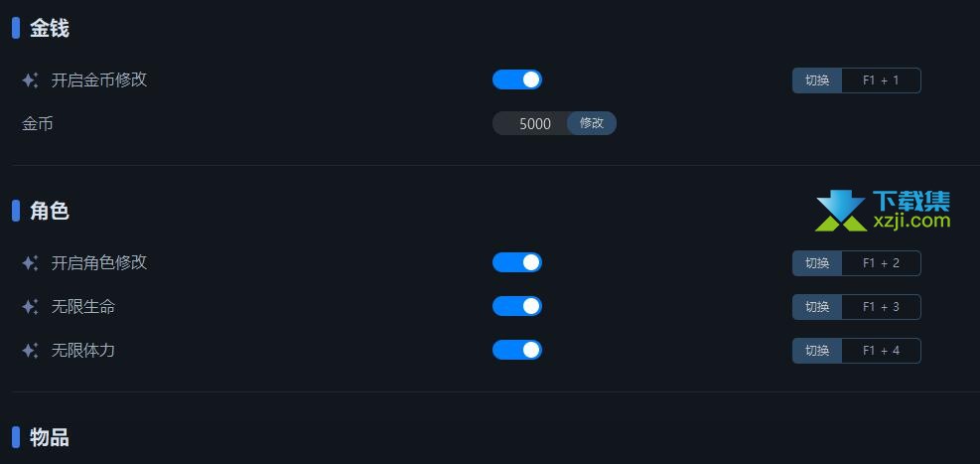Viewport: 980px width, 464px height.
Task: Disable the 开启角色修改 switch
Action: pos(517,262)
